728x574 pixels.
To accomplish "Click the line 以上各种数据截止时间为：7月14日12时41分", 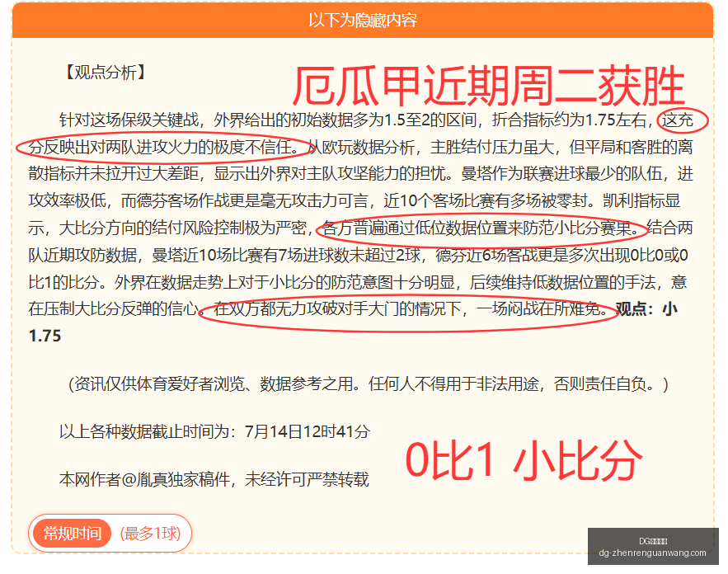I will tap(214, 432).
